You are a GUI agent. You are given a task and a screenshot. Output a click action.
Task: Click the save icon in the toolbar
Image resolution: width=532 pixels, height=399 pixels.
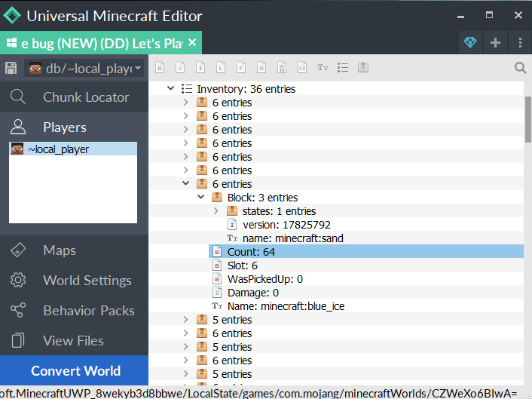(11, 69)
